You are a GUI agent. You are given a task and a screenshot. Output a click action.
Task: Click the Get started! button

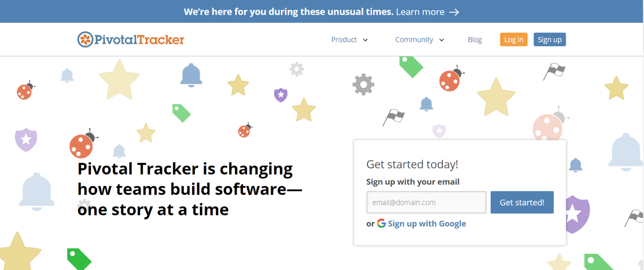[x=522, y=202]
